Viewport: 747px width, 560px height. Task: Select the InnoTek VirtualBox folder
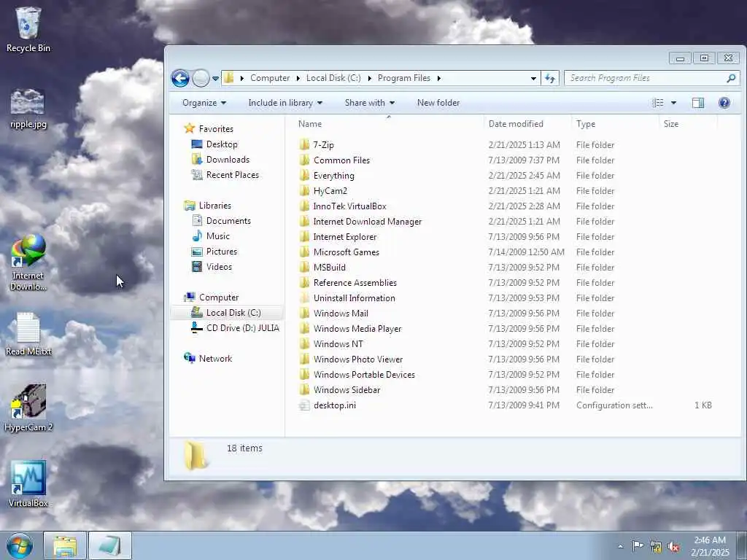pyautogui.click(x=349, y=206)
